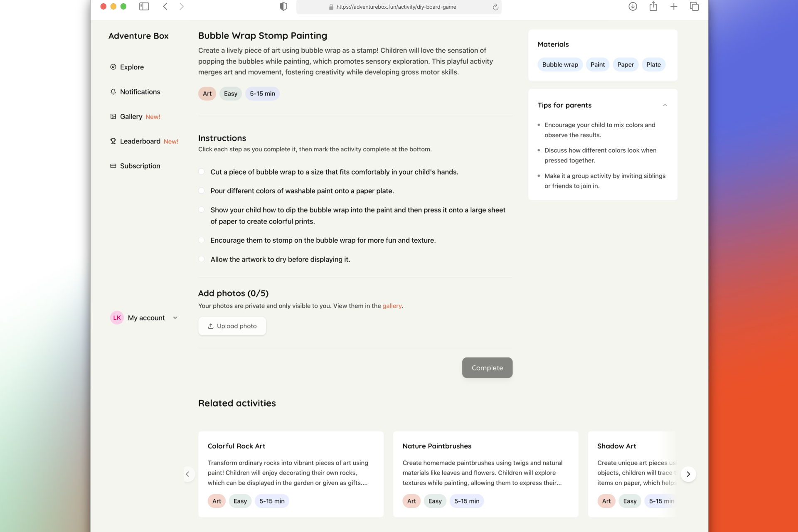Image resolution: width=798 pixels, height=532 pixels.
Task: Open a new browser tab
Action: click(x=673, y=7)
